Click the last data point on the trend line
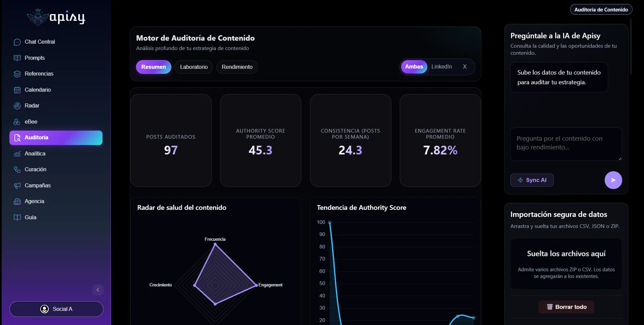 click(474, 318)
